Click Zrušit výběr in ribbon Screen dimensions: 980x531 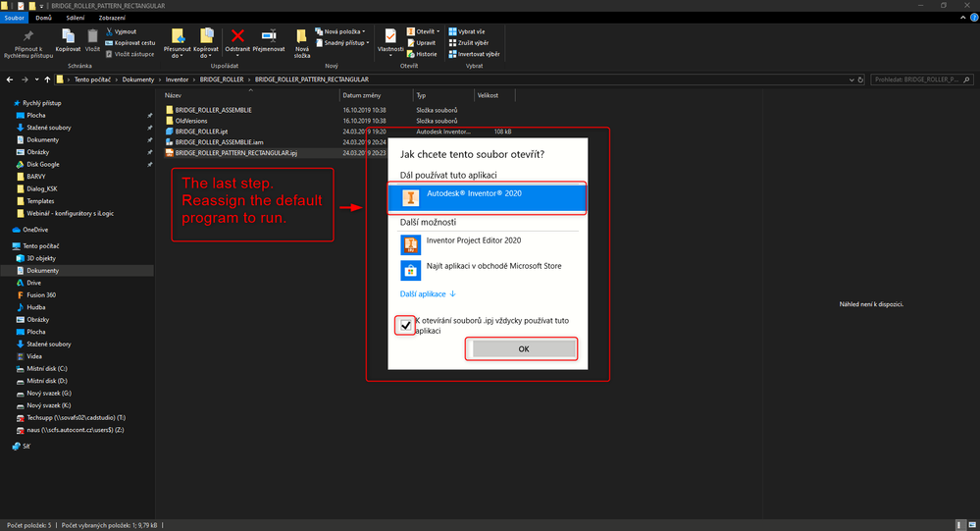[x=469, y=42]
